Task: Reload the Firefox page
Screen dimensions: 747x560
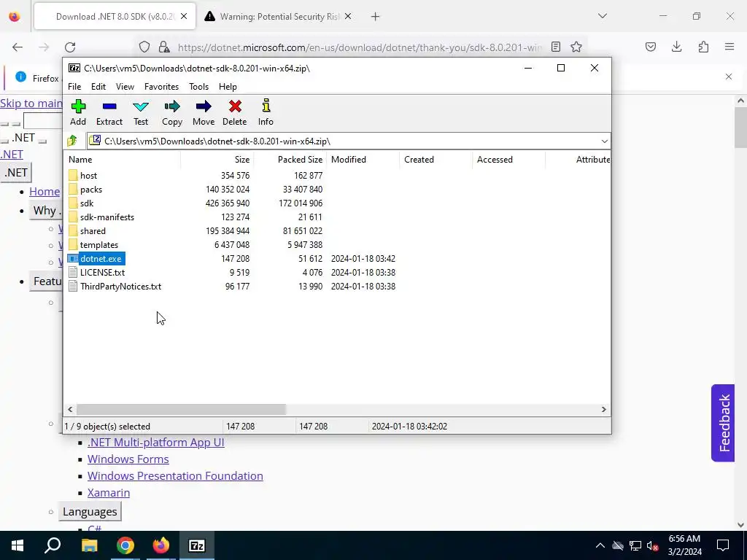Action: [x=70, y=47]
